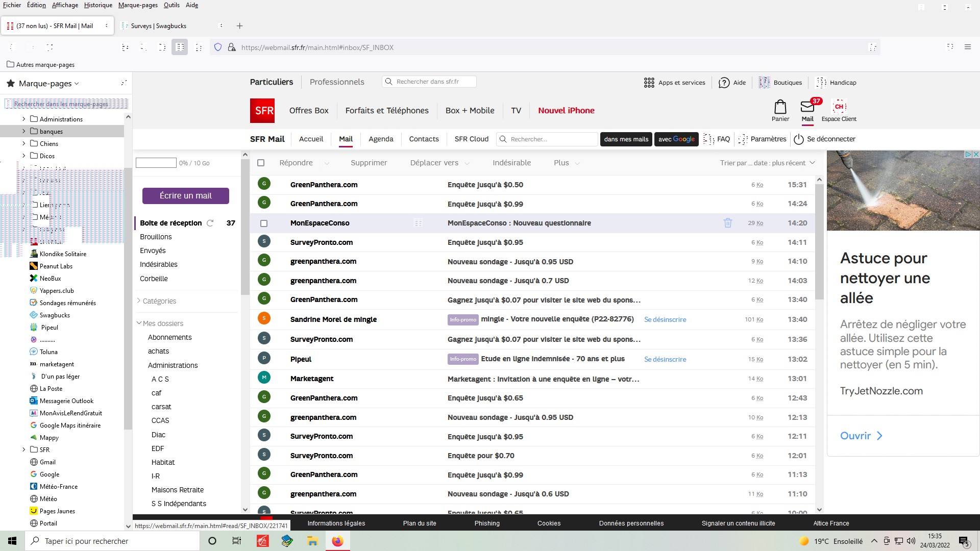The width and height of the screenshot is (980, 551).
Task: Click the mail search Rechercher field
Action: 547,139
